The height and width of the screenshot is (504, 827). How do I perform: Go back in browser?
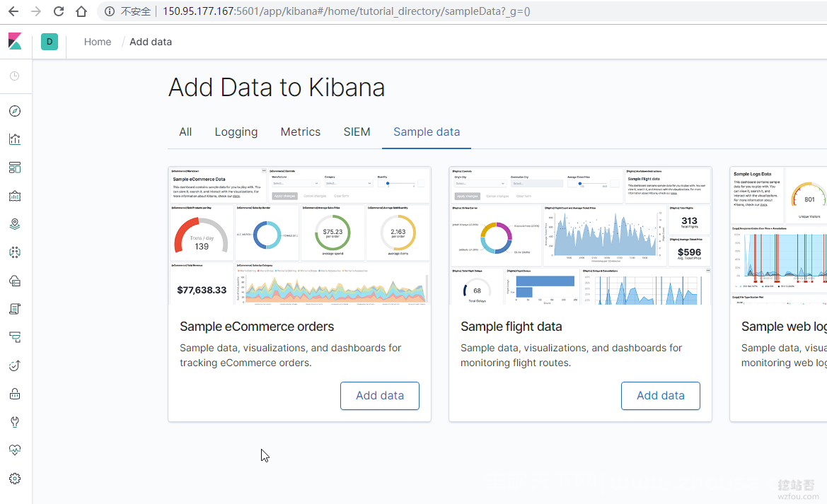(x=13, y=11)
